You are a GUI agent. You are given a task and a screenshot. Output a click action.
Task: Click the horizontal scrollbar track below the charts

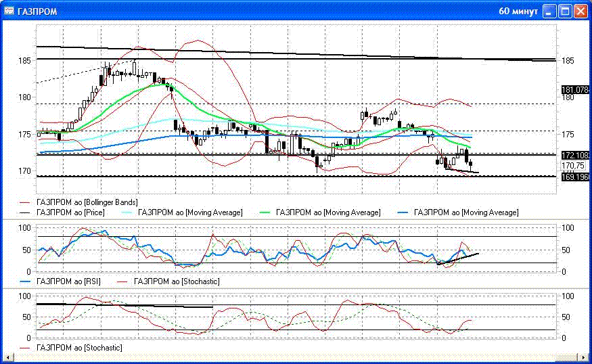[x=296, y=357]
